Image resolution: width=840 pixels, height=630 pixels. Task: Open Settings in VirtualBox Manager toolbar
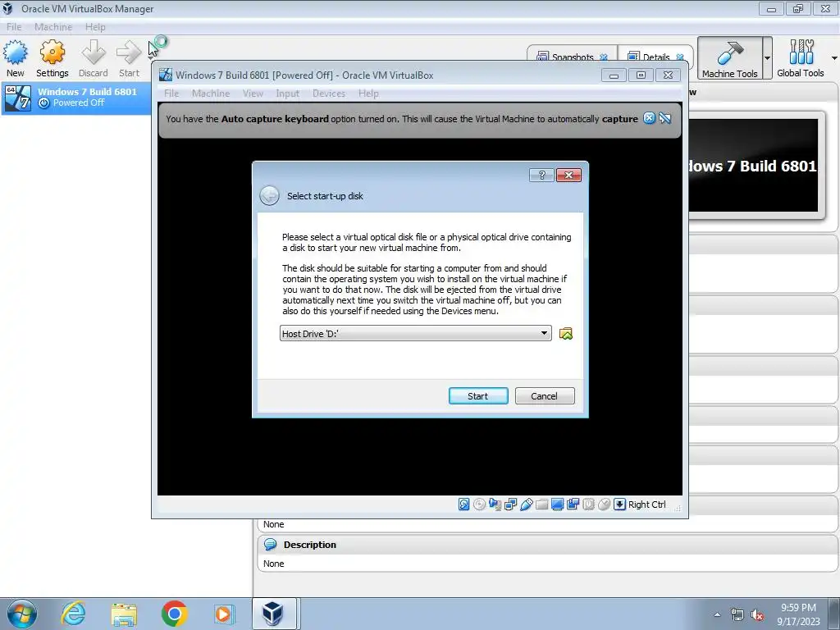click(52, 58)
